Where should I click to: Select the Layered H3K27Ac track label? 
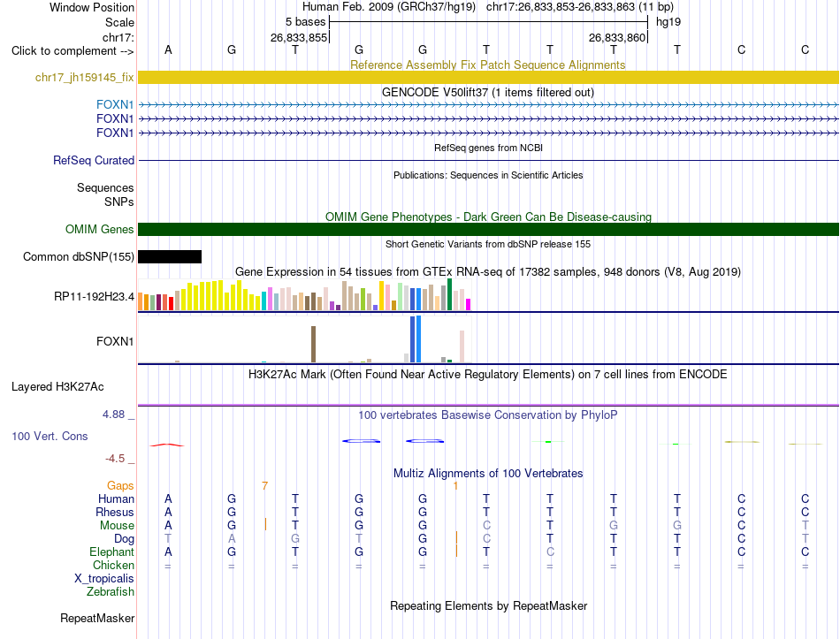coord(57,387)
